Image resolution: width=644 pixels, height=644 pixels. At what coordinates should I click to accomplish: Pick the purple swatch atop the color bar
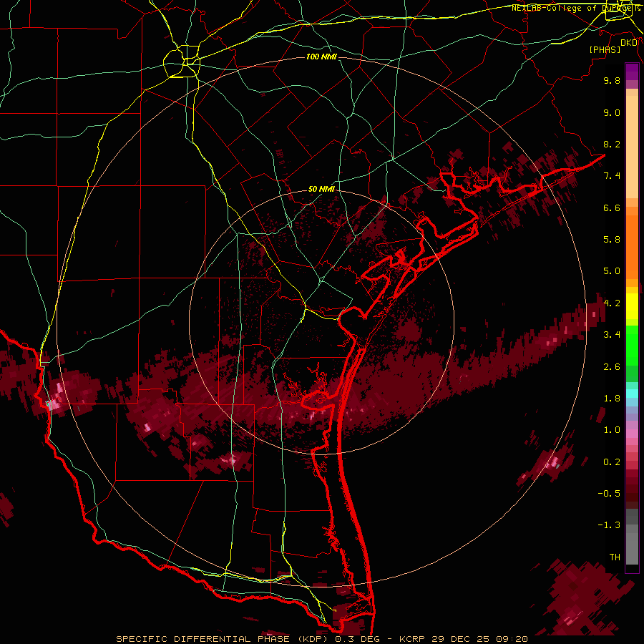(632, 72)
